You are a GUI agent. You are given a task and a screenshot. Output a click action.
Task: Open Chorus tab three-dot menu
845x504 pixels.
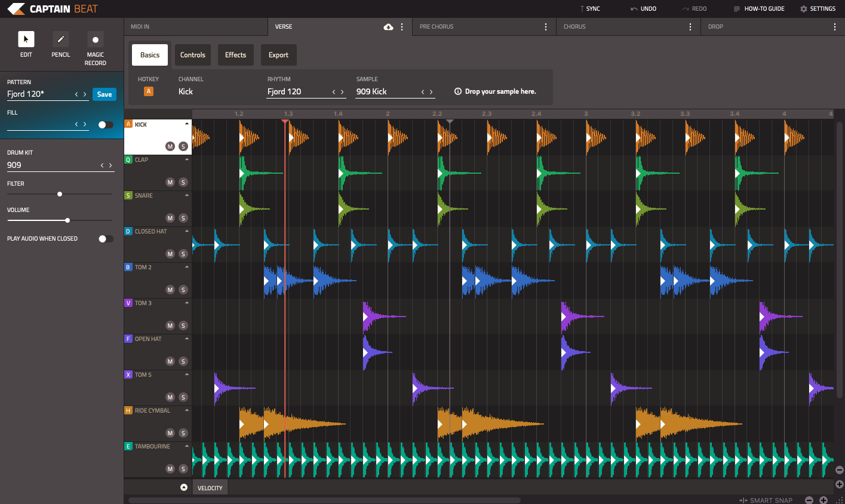pyautogui.click(x=690, y=27)
